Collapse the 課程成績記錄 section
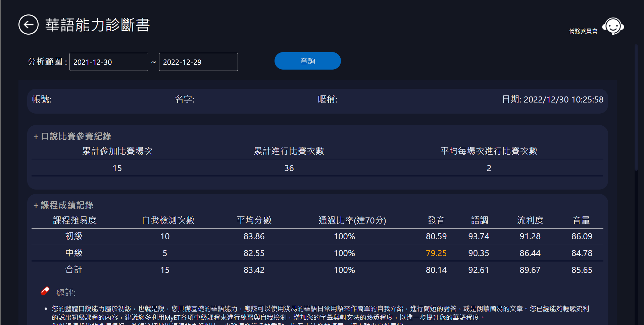This screenshot has height=325, width=644. click(x=36, y=205)
